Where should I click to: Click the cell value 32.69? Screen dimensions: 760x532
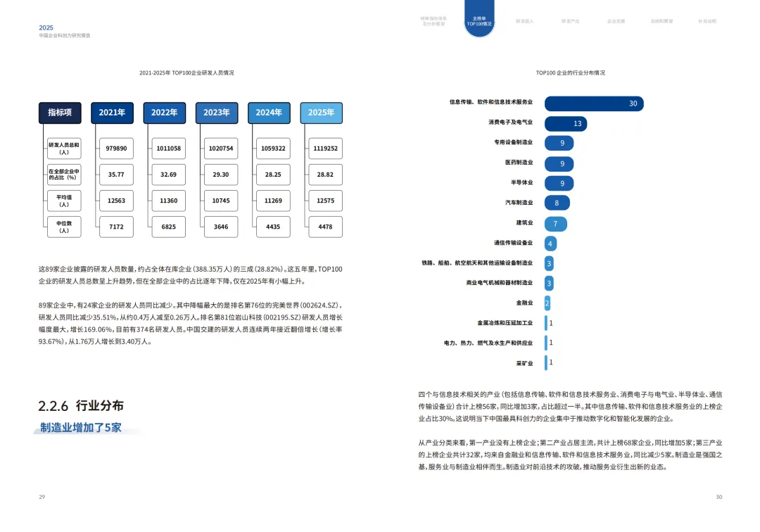pyautogui.click(x=169, y=175)
